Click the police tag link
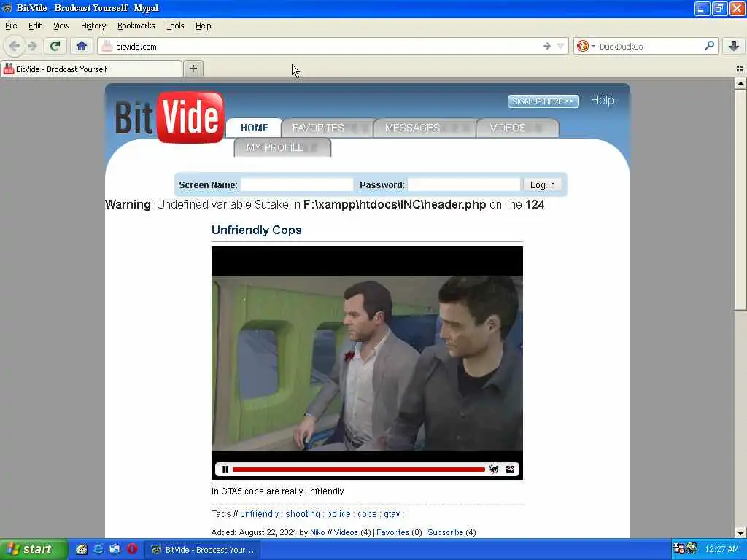This screenshot has height=560, width=747. (x=338, y=514)
